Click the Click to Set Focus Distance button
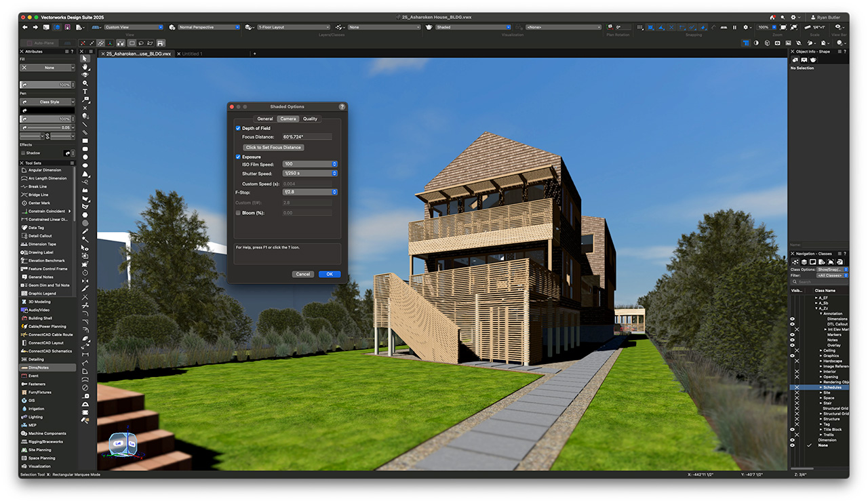Screen dimensions: 868x503 pos(274,147)
